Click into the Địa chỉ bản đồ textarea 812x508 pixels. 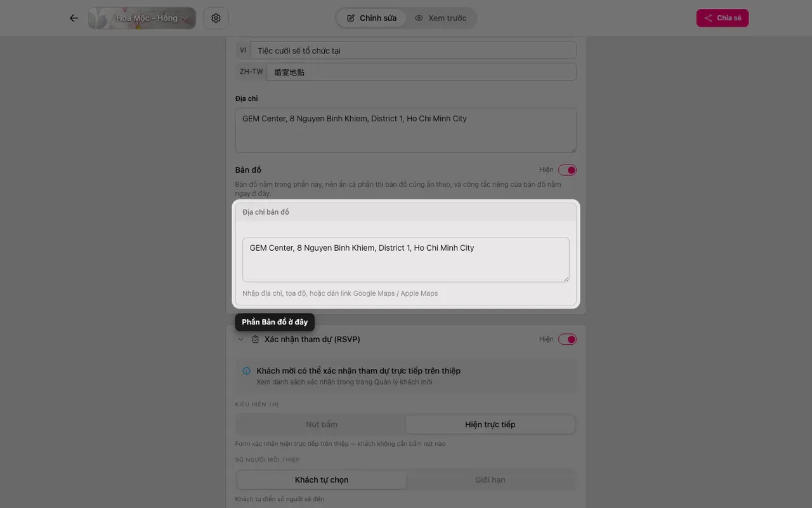tap(406, 260)
